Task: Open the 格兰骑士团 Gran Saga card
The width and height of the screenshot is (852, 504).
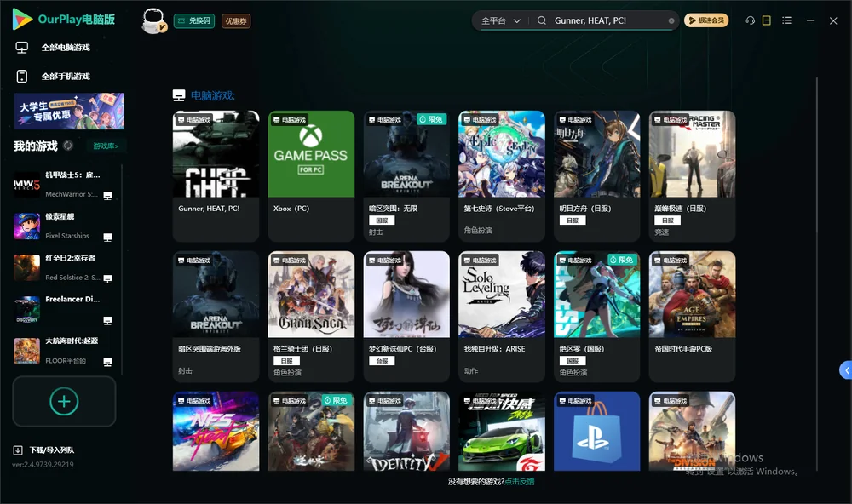Action: coord(311,316)
